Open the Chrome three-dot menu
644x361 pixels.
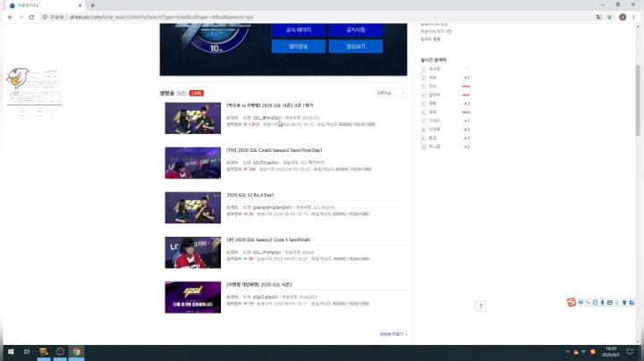pos(634,17)
